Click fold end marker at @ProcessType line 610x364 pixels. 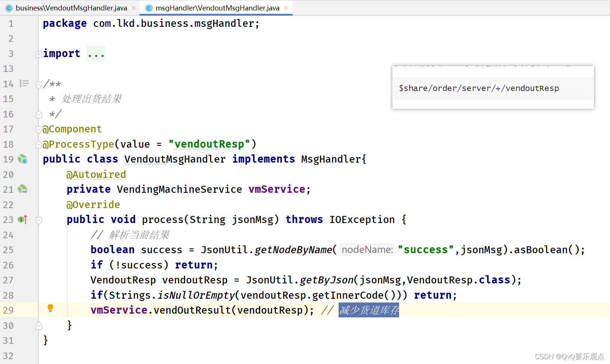click(38, 144)
